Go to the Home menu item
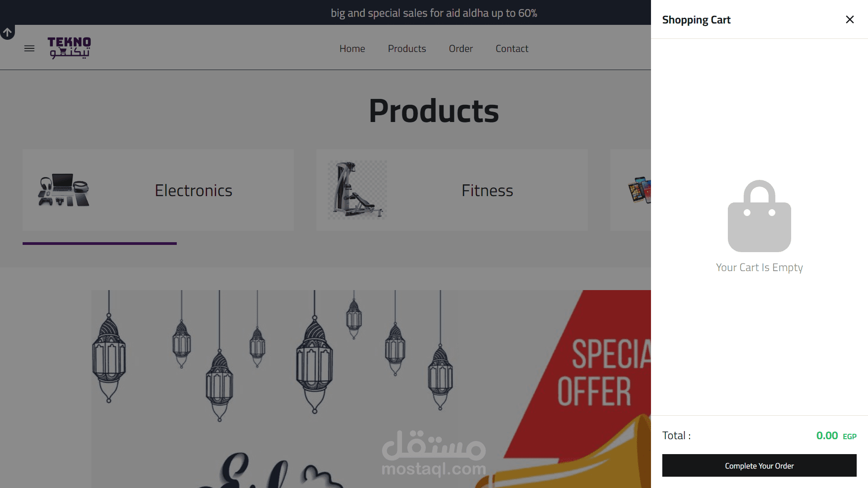The image size is (868, 488). point(352,48)
